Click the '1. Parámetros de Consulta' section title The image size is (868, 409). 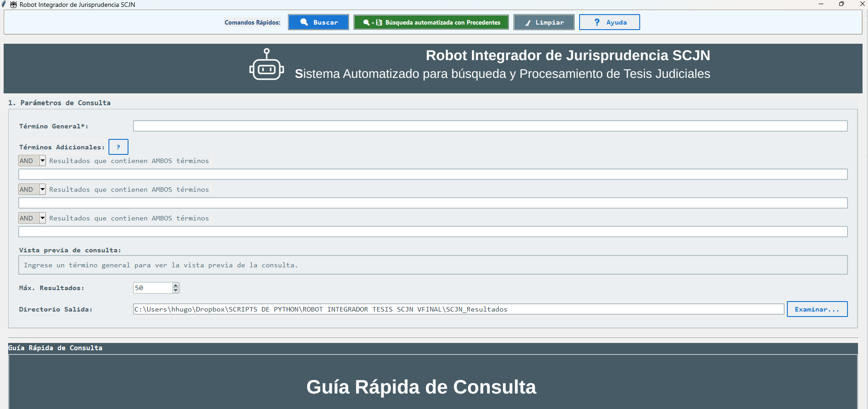pyautogui.click(x=59, y=103)
